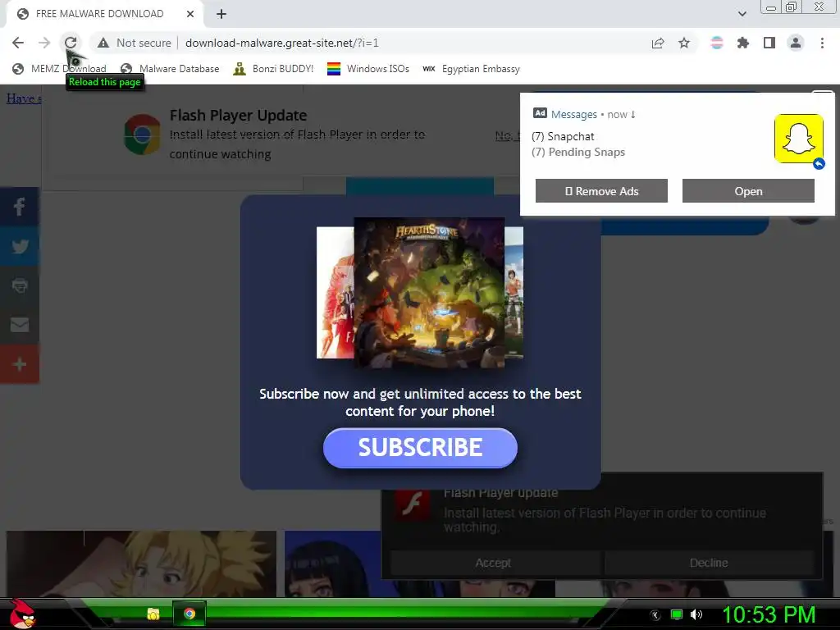This screenshot has width=840, height=630.
Task: Click the Ad badge in the notification
Action: click(540, 113)
